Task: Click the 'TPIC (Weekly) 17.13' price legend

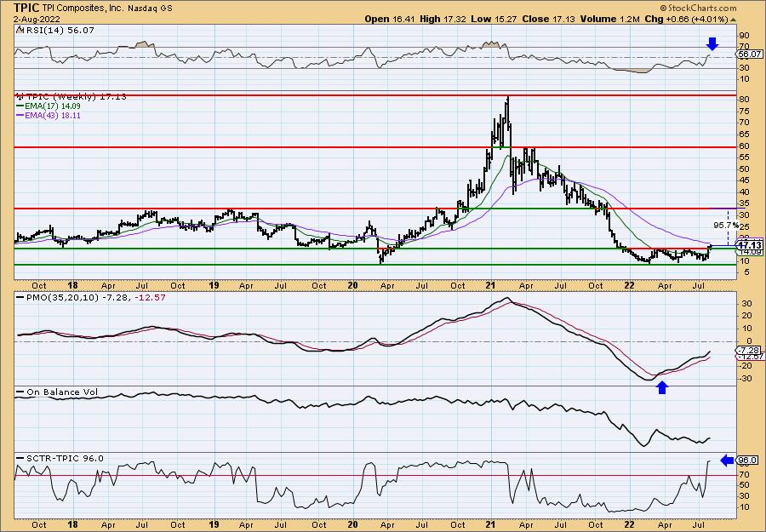Action: tap(71, 97)
